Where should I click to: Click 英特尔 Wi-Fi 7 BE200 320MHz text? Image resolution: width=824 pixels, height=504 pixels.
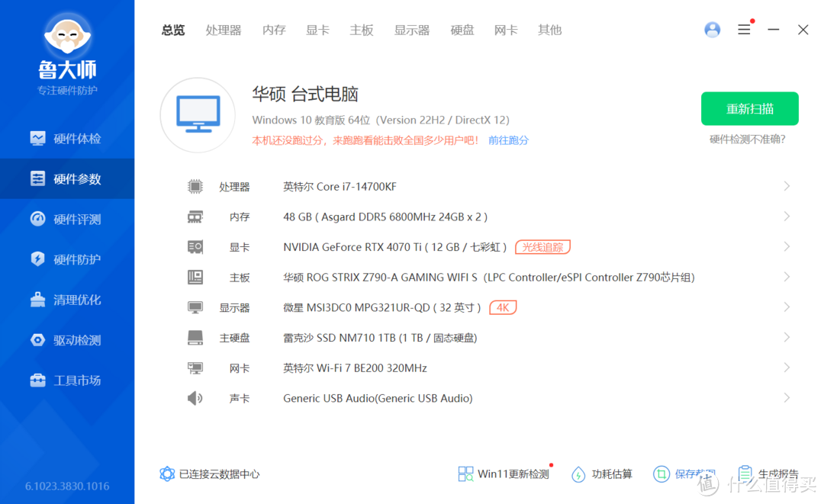coord(355,368)
